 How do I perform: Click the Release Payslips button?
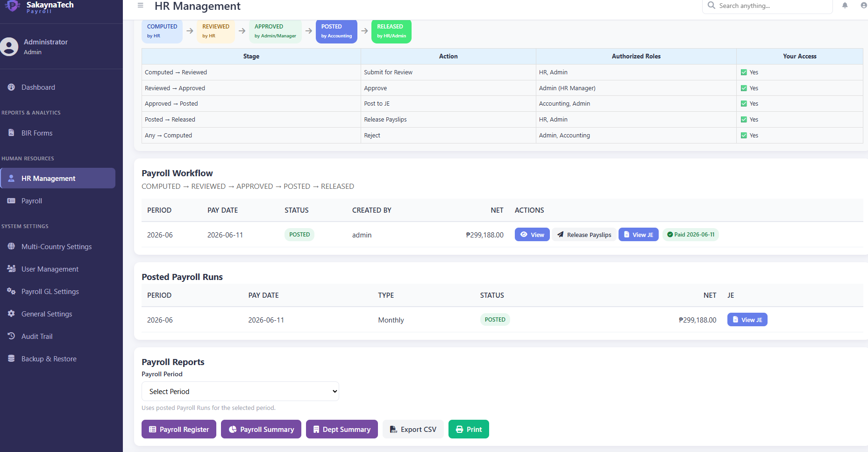[x=584, y=235]
